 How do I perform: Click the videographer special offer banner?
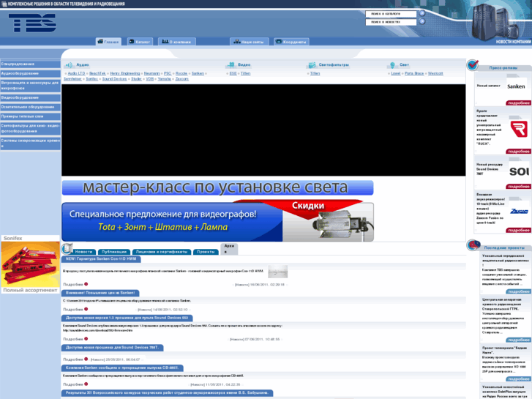coord(217,220)
